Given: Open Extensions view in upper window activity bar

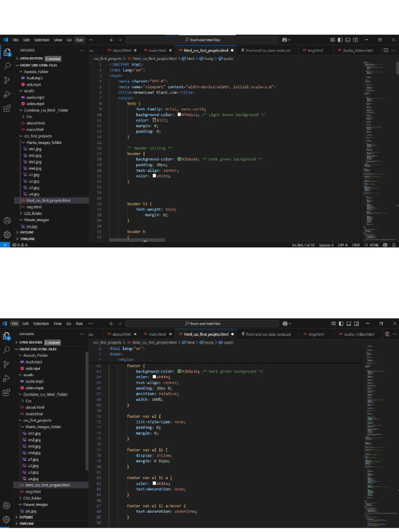Looking at the screenshot, I should 7,109.
